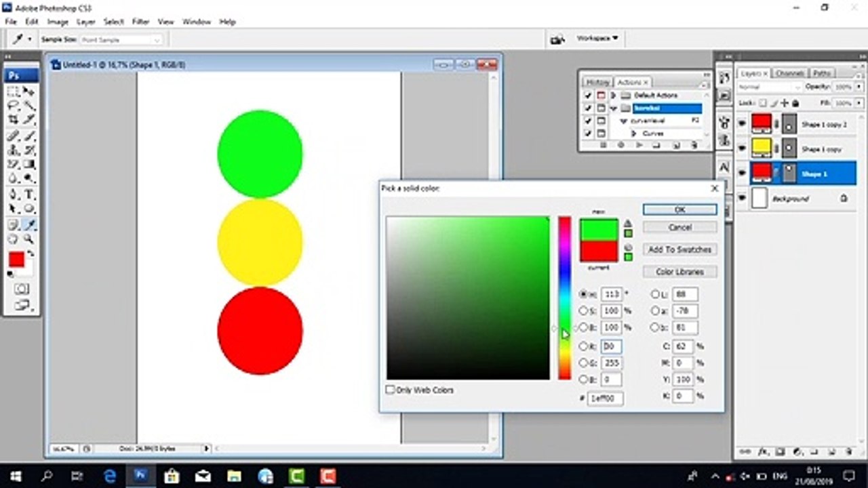This screenshot has width=868, height=488.
Task: Expand the Default Actions folder
Action: coord(614,96)
